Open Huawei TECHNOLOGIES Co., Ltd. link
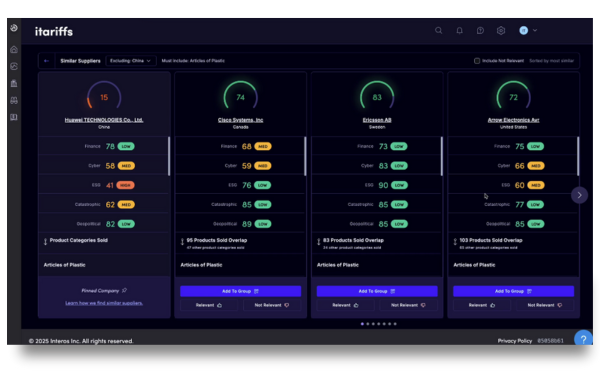Viewport: 600px width, 375px height. point(104,120)
